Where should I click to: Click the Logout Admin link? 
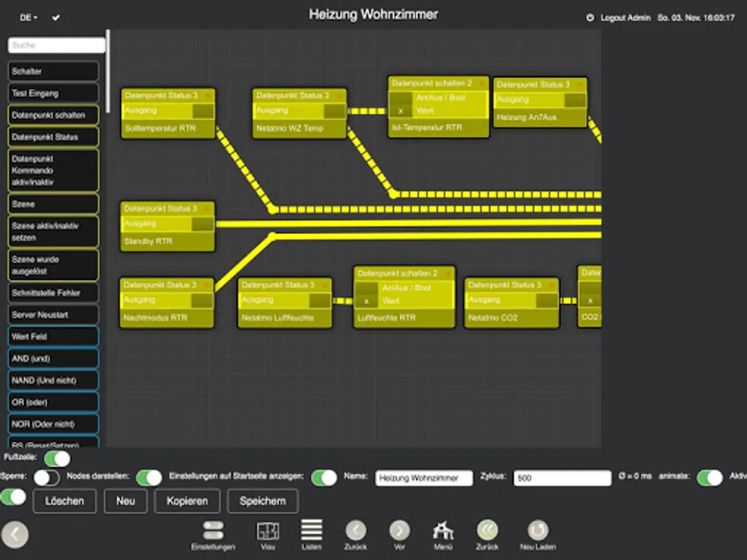click(626, 18)
